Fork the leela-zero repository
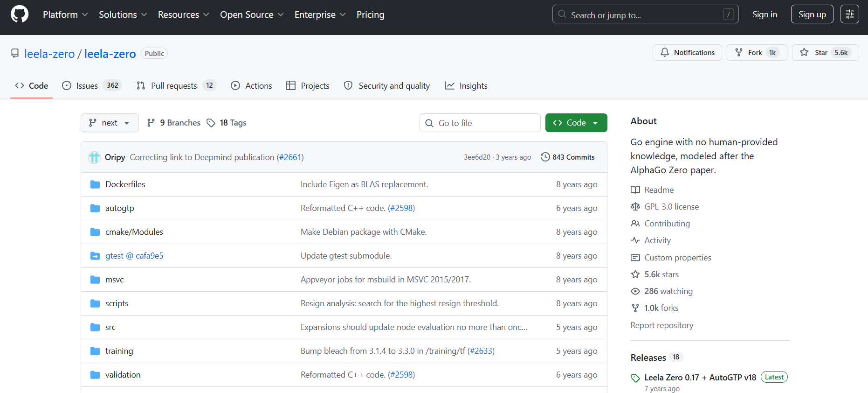Image resolution: width=868 pixels, height=393 pixels. 757,53
